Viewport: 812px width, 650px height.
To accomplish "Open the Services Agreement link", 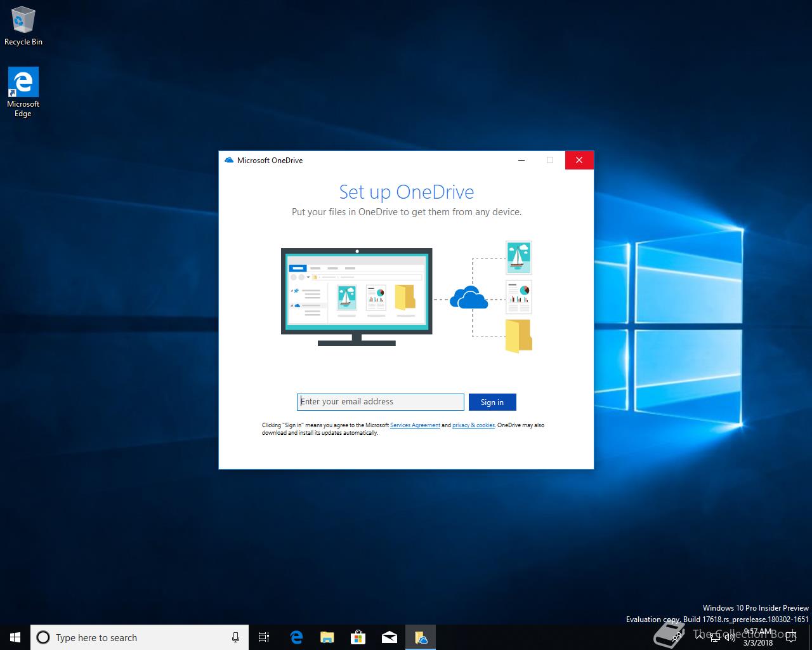I will (x=415, y=425).
